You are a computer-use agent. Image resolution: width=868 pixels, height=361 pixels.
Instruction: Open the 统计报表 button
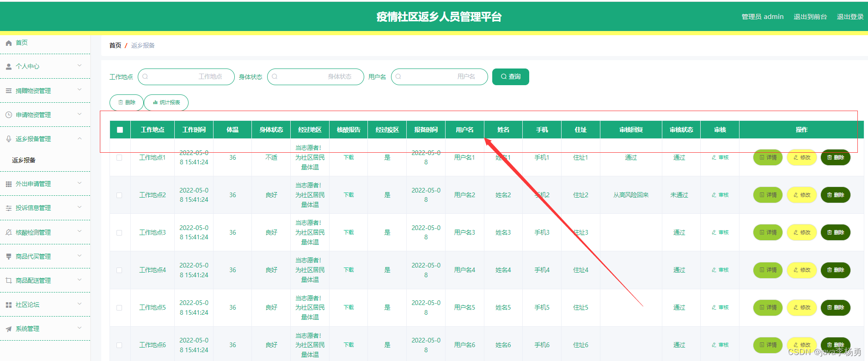click(x=166, y=103)
